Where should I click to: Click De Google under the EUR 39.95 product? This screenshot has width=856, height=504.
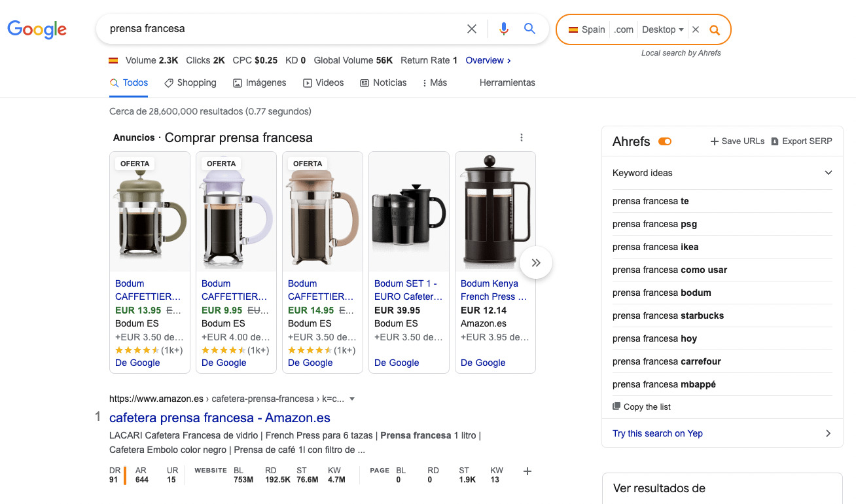[x=397, y=363]
